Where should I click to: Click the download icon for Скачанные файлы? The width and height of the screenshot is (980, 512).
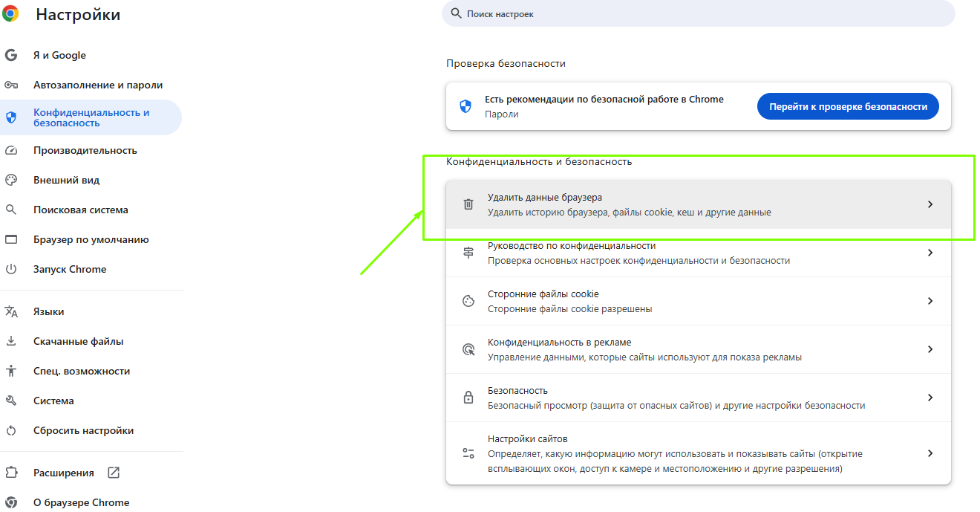10,341
